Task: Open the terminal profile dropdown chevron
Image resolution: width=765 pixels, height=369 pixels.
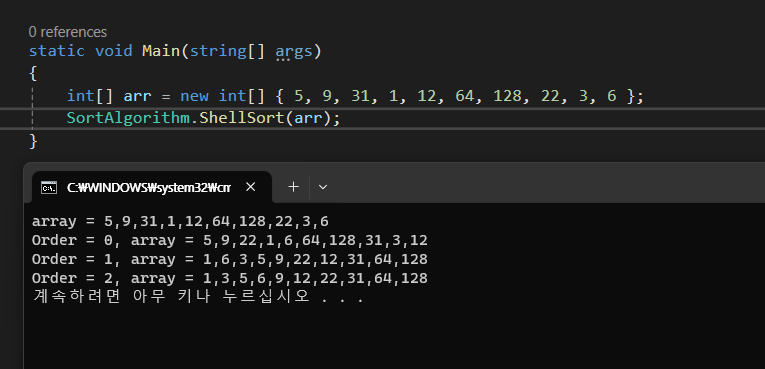Action: (322, 187)
